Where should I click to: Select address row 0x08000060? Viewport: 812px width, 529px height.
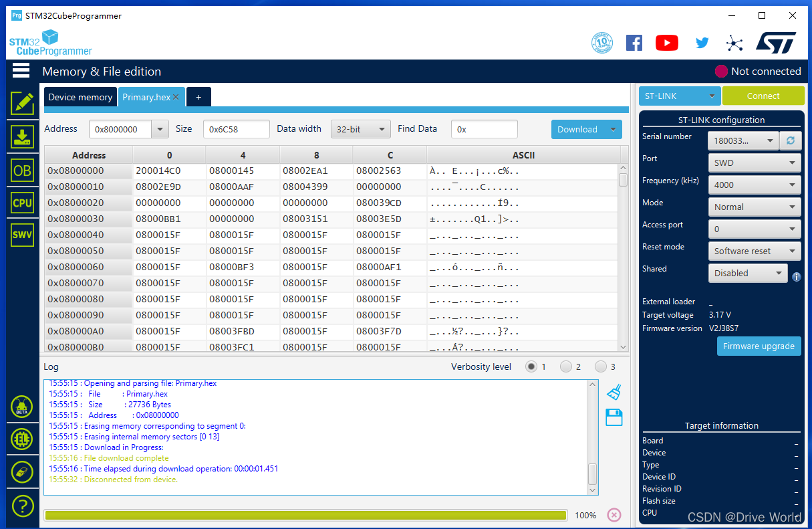[89, 267]
